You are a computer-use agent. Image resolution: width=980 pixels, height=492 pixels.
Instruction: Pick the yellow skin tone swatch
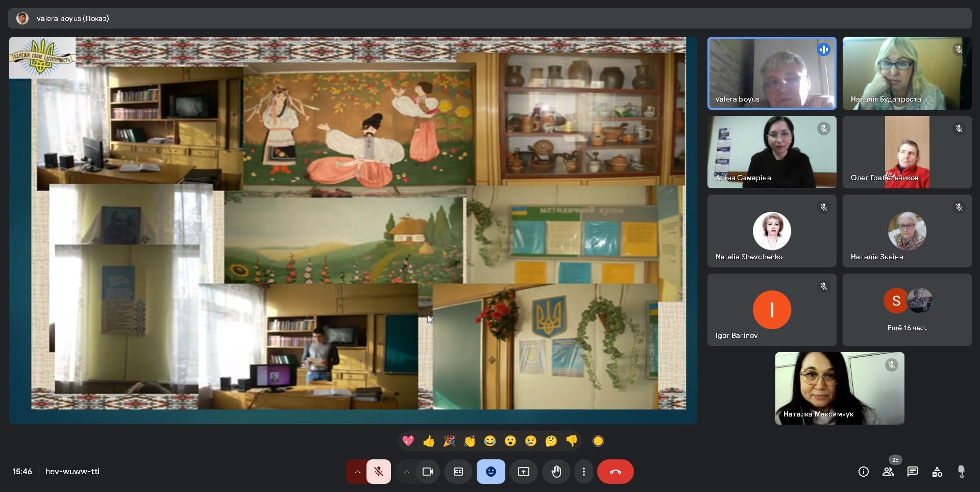[x=598, y=441]
